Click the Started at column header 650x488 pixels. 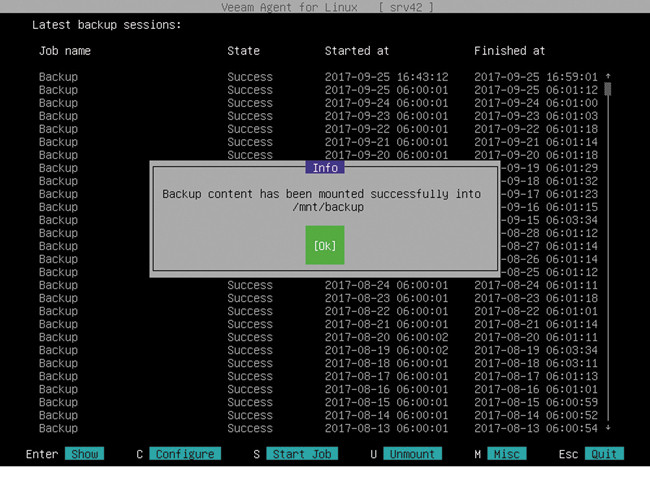point(357,51)
